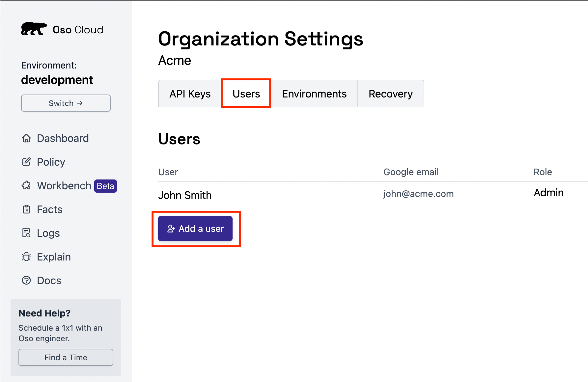Click the Oso bear logo icon
This screenshot has width=588, height=382.
(x=34, y=29)
